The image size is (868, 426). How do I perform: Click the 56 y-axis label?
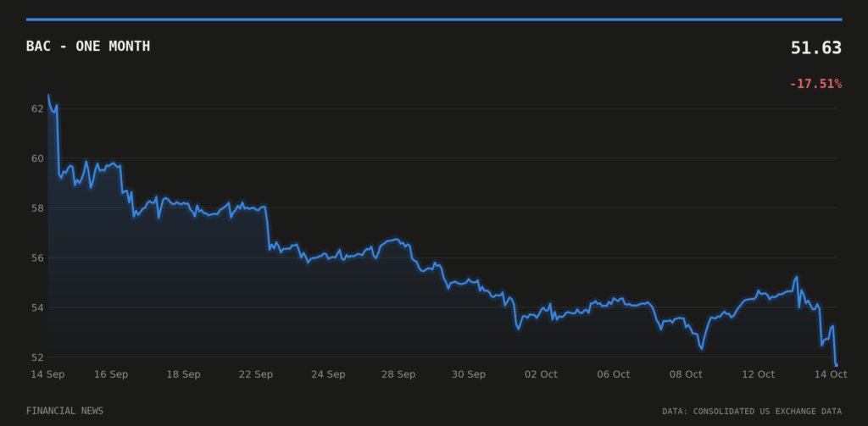pos(37,257)
